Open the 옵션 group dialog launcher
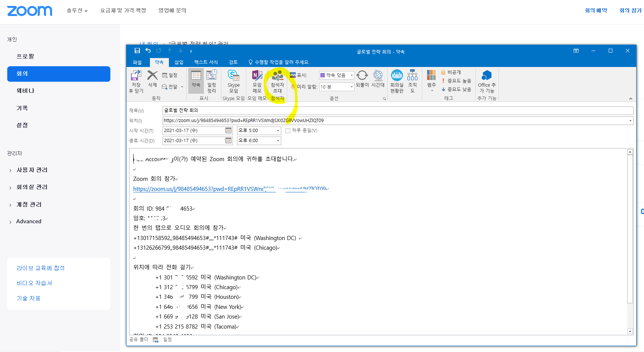This screenshot has width=644, height=352. pyautogui.click(x=384, y=99)
